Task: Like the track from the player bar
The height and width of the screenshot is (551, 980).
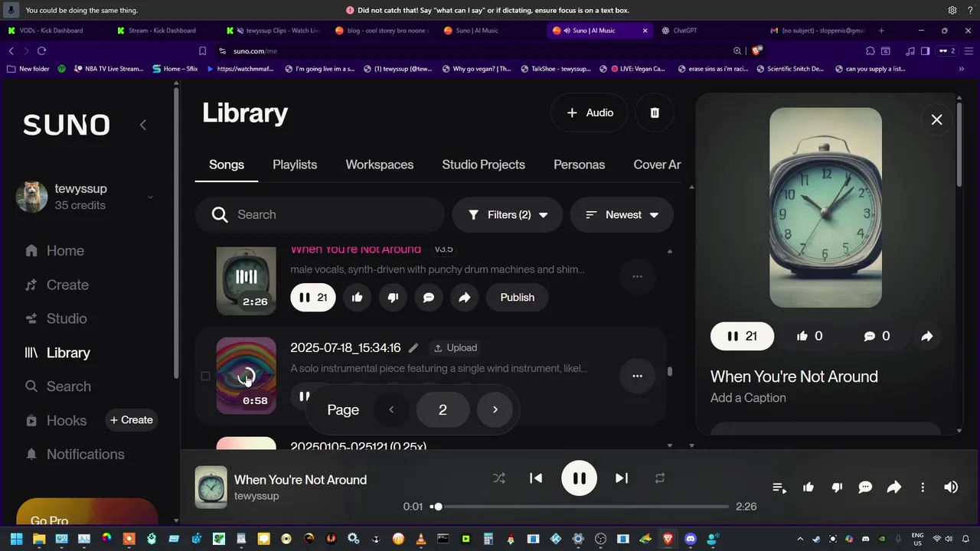Action: pyautogui.click(x=808, y=487)
